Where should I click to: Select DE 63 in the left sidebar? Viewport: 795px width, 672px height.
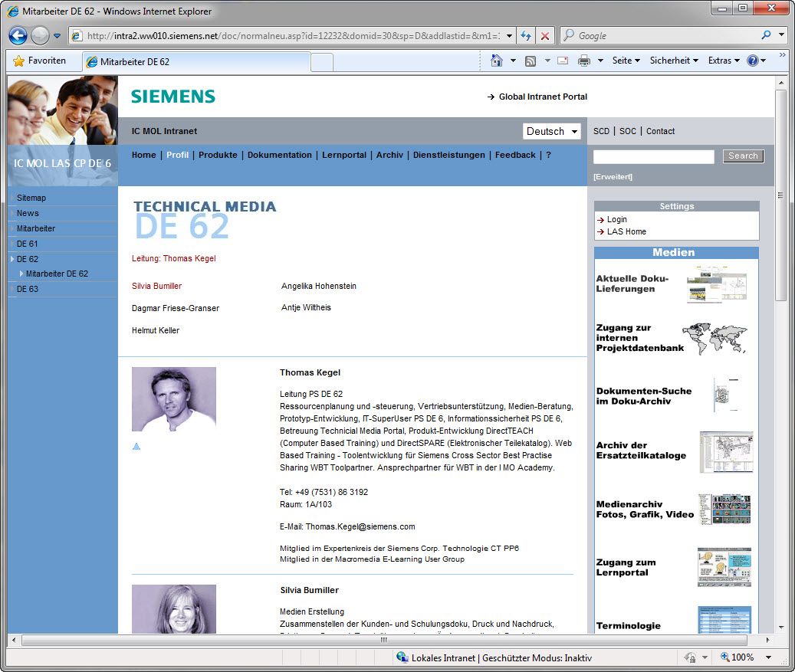point(28,289)
